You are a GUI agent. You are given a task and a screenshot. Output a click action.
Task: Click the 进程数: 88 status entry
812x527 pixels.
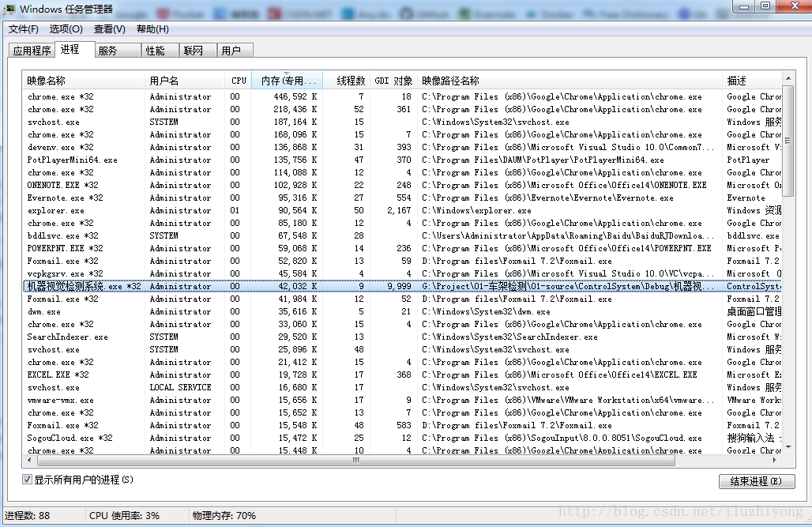[x=28, y=516]
